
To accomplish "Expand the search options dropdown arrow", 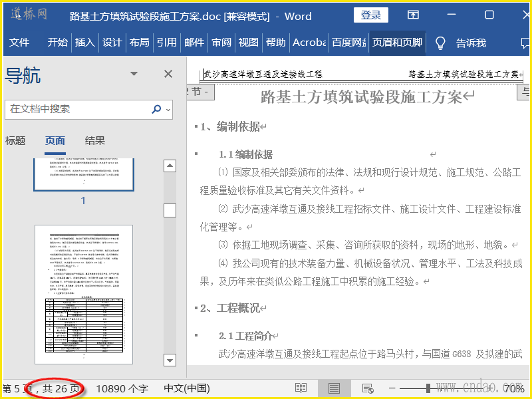I will click(168, 110).
